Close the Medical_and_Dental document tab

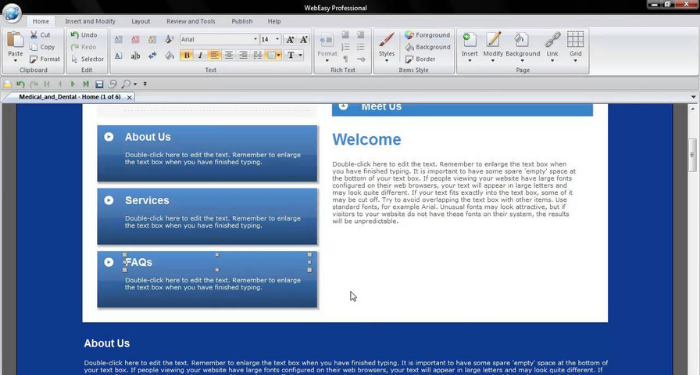(x=129, y=97)
